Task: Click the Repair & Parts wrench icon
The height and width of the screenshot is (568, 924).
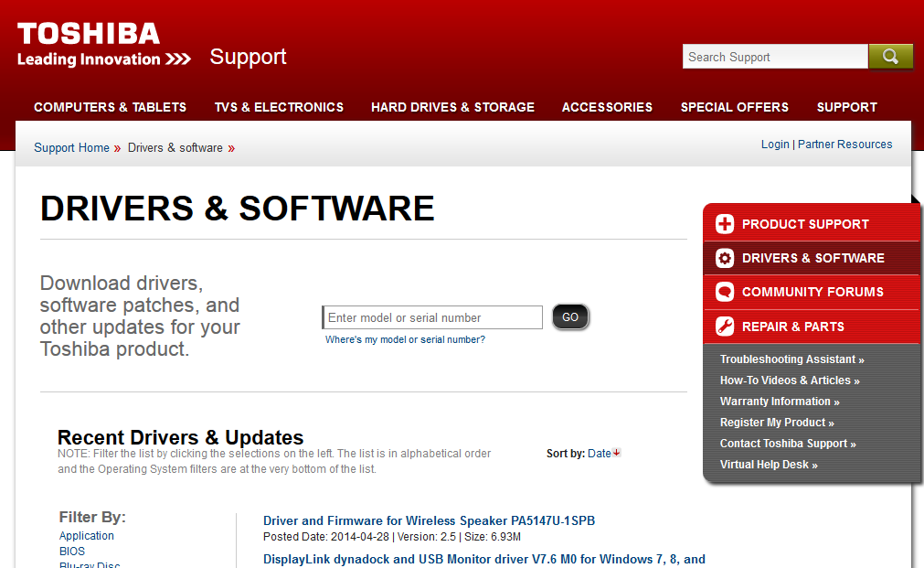Action: click(725, 327)
